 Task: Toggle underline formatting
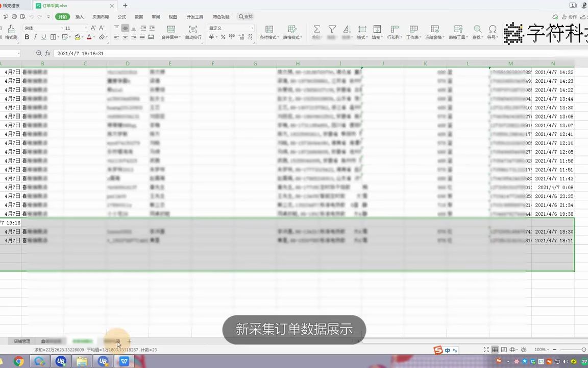point(43,37)
